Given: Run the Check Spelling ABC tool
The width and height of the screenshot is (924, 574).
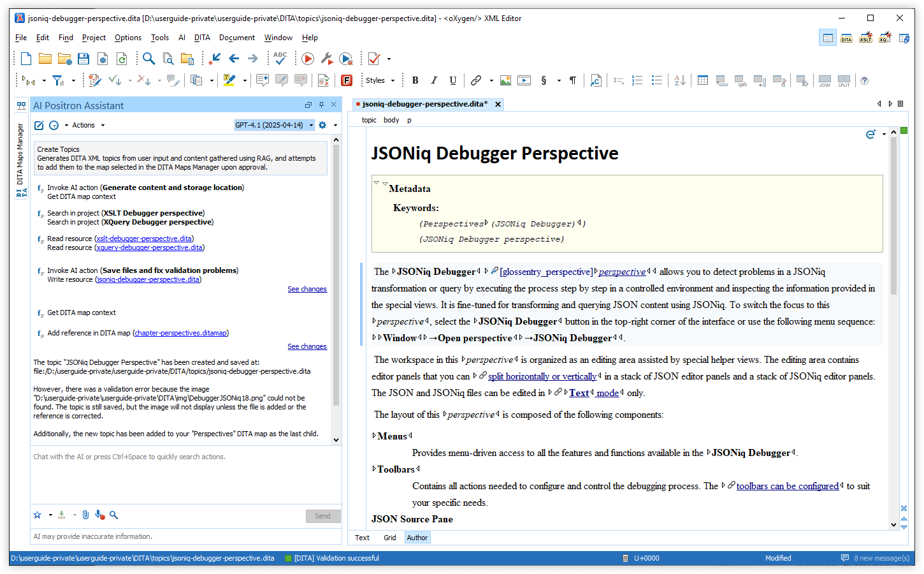Looking at the screenshot, I should [x=280, y=59].
